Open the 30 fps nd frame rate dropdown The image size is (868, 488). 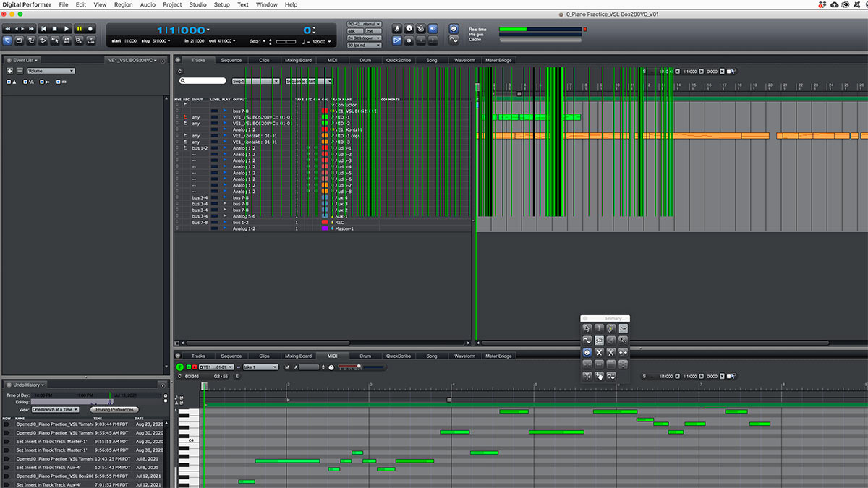[x=364, y=45]
